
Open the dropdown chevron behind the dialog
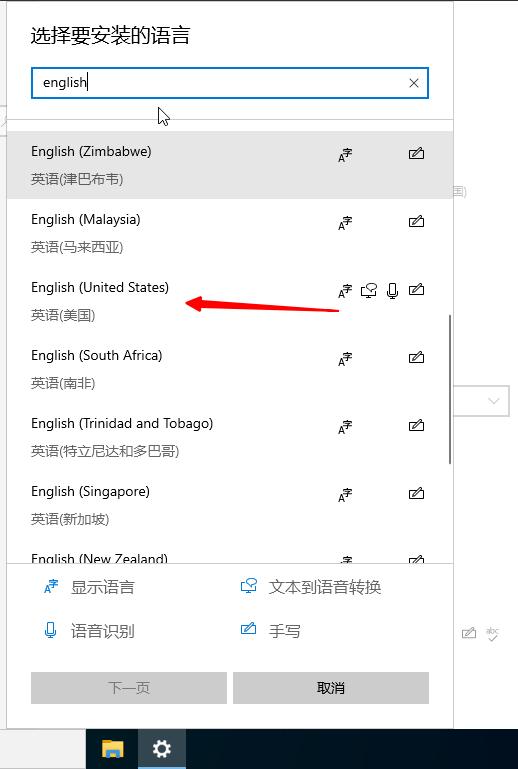coord(493,401)
